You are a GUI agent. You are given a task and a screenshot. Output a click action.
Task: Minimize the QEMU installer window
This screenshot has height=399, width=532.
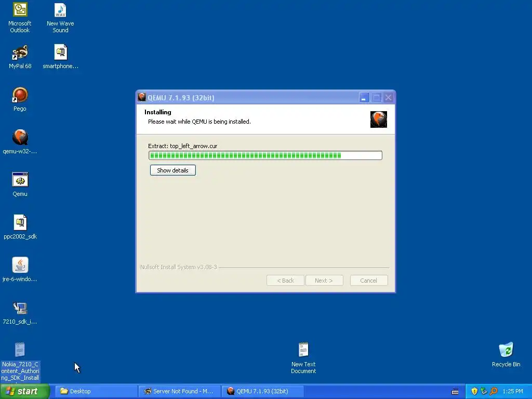pos(364,98)
